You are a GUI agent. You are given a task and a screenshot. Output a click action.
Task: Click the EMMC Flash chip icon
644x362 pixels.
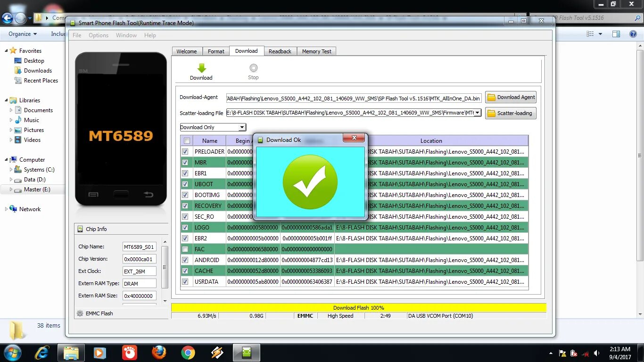tap(80, 313)
